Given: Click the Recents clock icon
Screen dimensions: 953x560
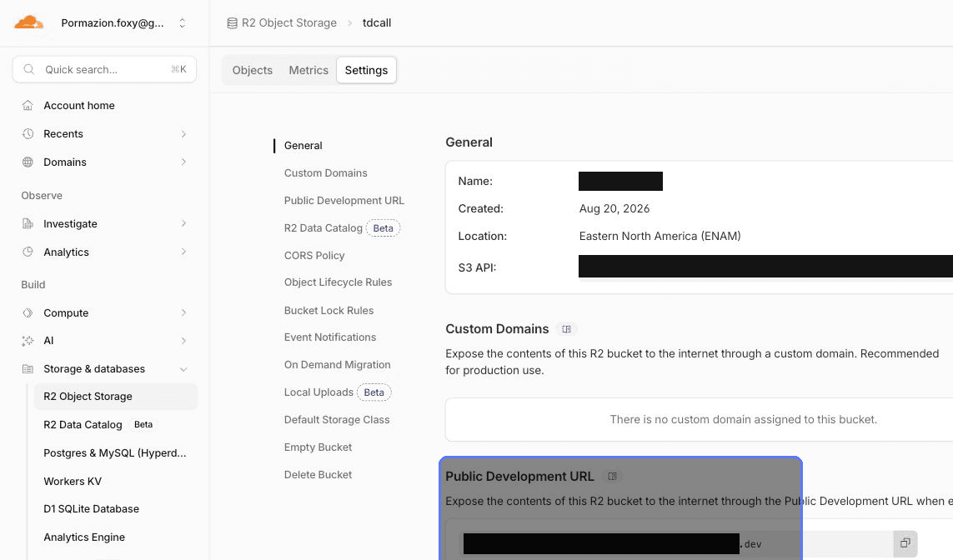Looking at the screenshot, I should [28, 133].
